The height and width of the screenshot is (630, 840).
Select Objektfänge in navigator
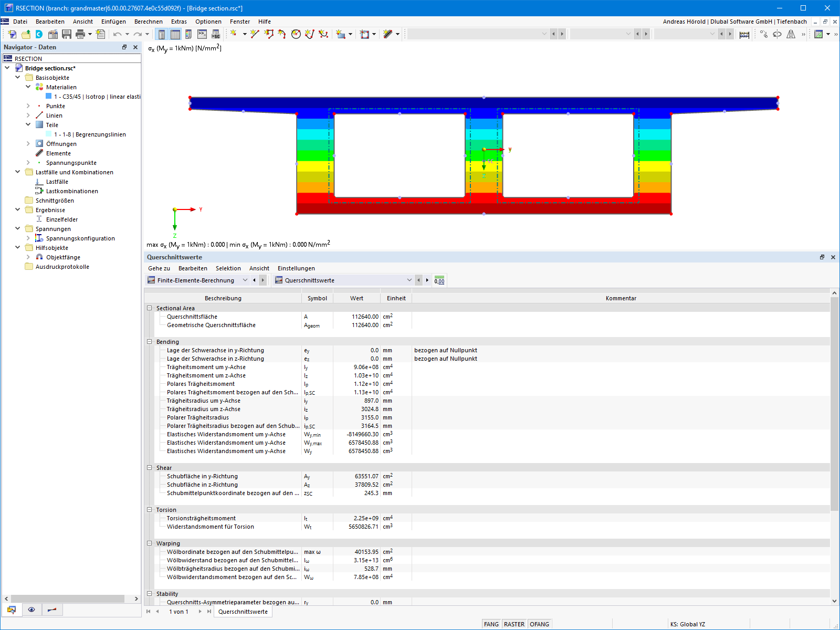point(63,257)
